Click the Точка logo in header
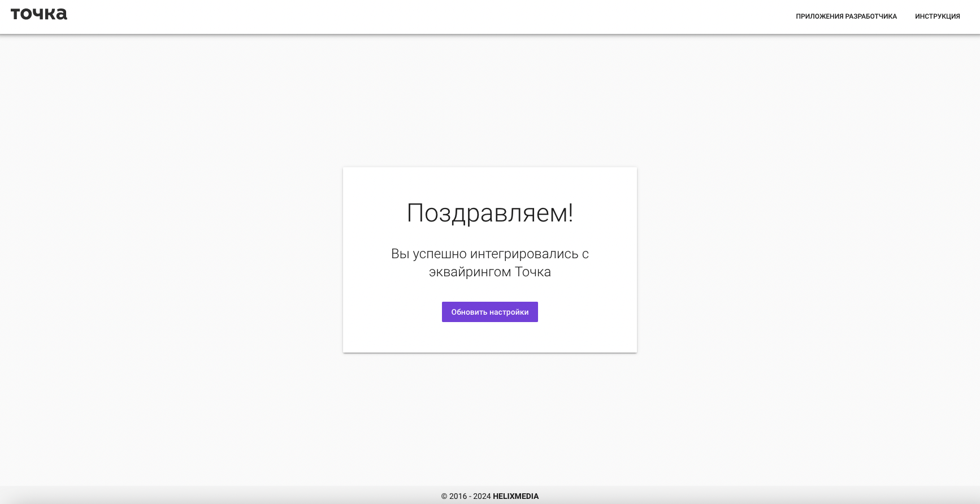 pyautogui.click(x=39, y=14)
